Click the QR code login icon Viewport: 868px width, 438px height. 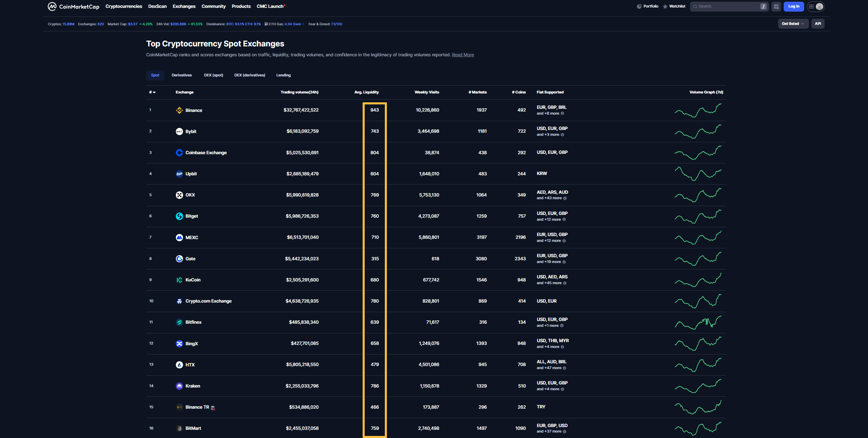[775, 6]
